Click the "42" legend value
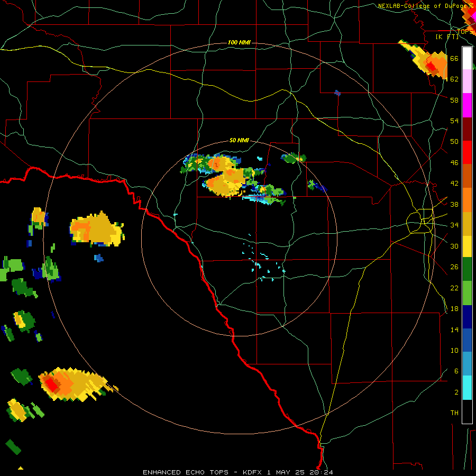 pyautogui.click(x=454, y=184)
